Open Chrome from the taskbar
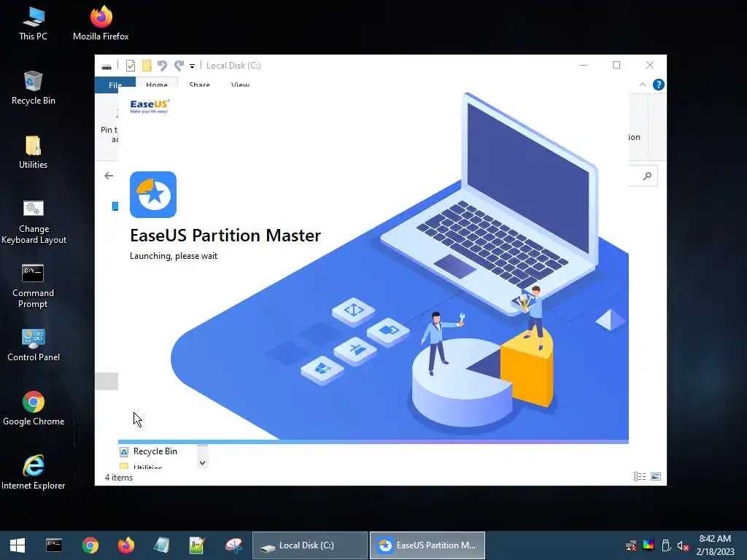Viewport: 747px width, 560px height. [x=90, y=545]
